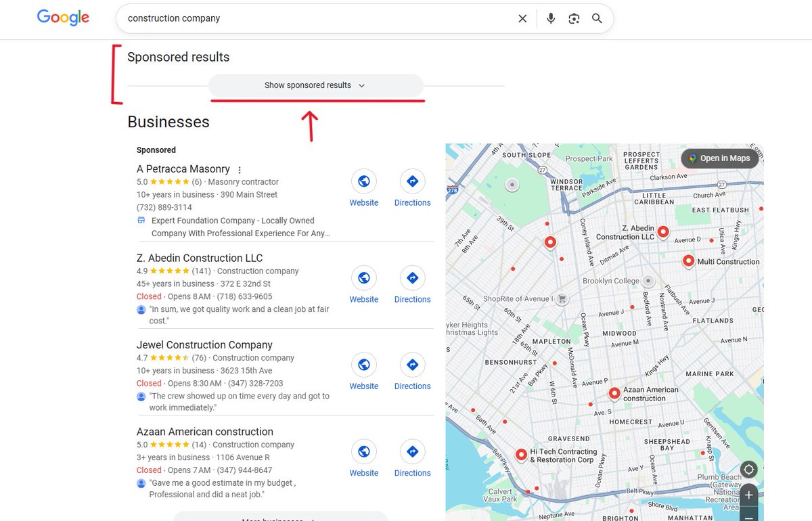
Task: Expand Show sponsored results
Action: tap(315, 85)
